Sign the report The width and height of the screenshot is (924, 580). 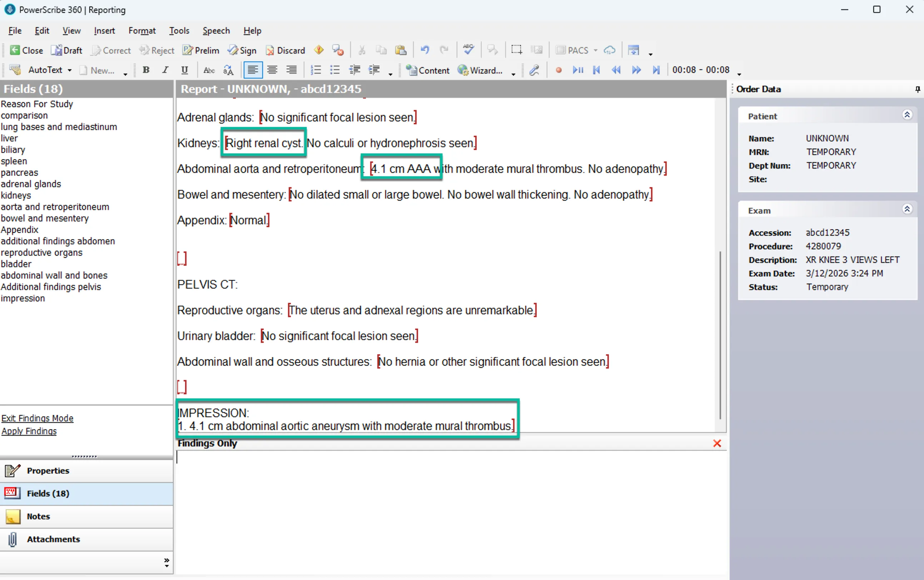242,50
